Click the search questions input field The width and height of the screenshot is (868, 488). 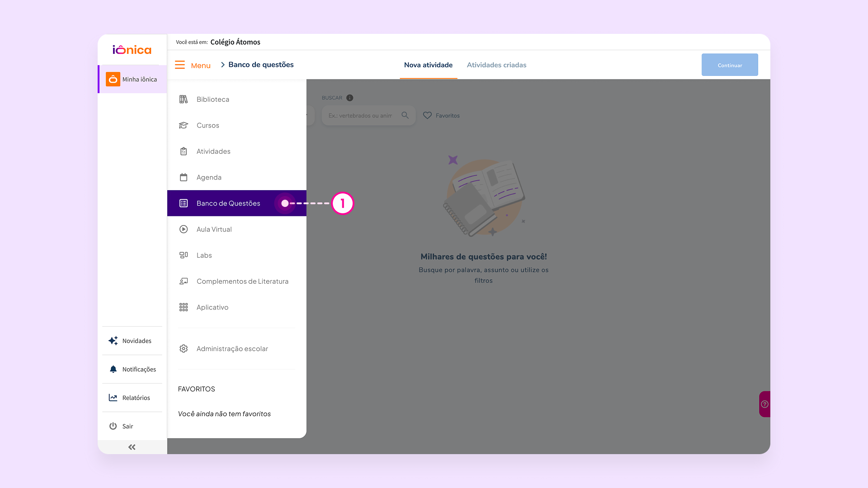368,116
